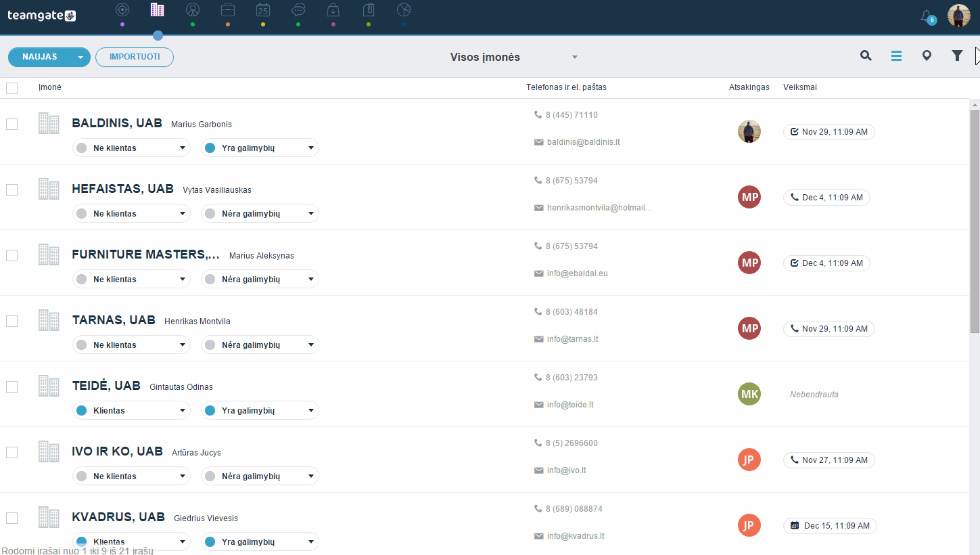The height and width of the screenshot is (555, 980).
Task: Open the filter funnel icon
Action: pyautogui.click(x=957, y=56)
